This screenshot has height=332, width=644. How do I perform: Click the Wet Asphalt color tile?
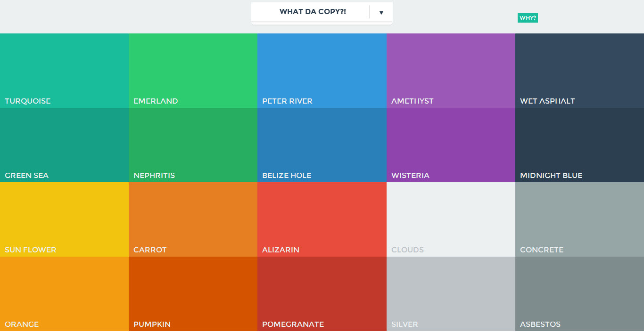point(579,71)
